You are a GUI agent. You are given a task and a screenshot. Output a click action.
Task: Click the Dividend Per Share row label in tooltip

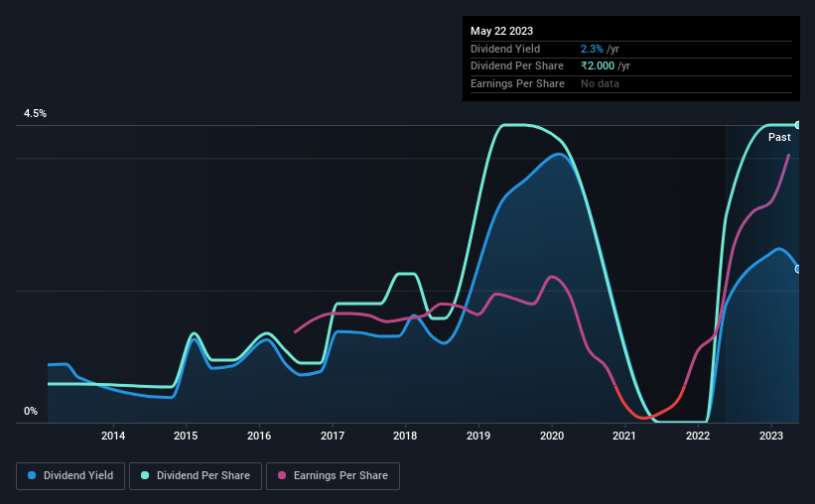517,66
